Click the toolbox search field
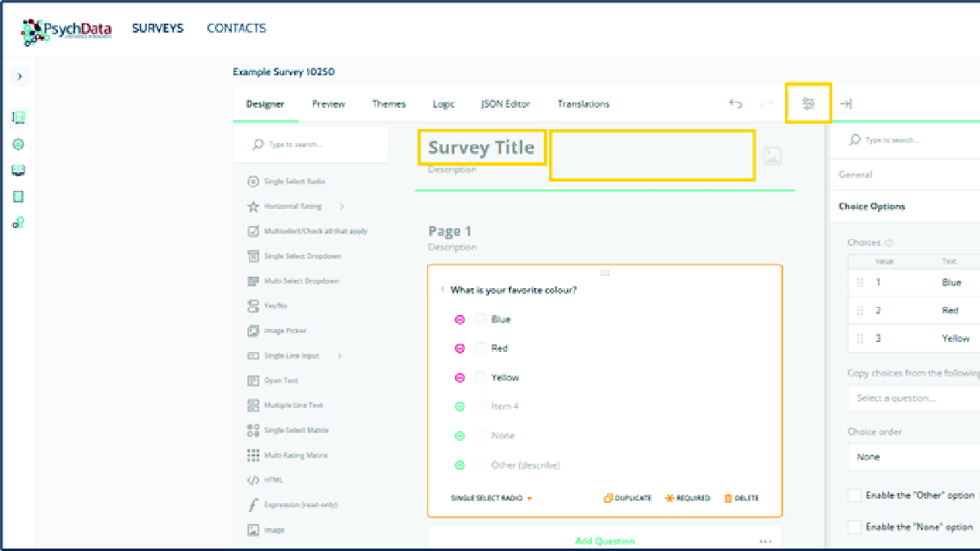This screenshot has width=980, height=551. click(310, 144)
